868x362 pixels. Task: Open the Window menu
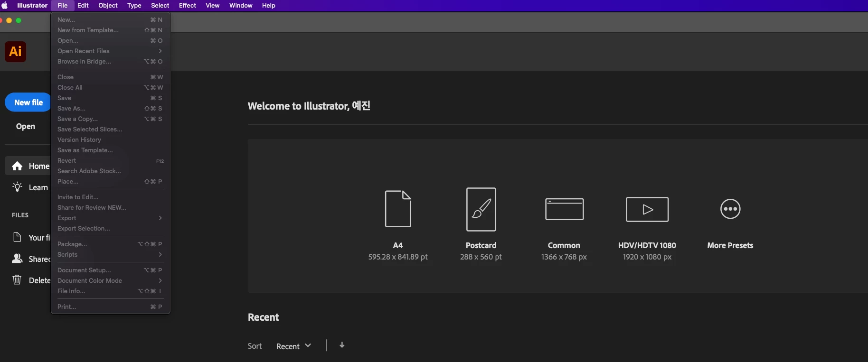pyautogui.click(x=241, y=6)
